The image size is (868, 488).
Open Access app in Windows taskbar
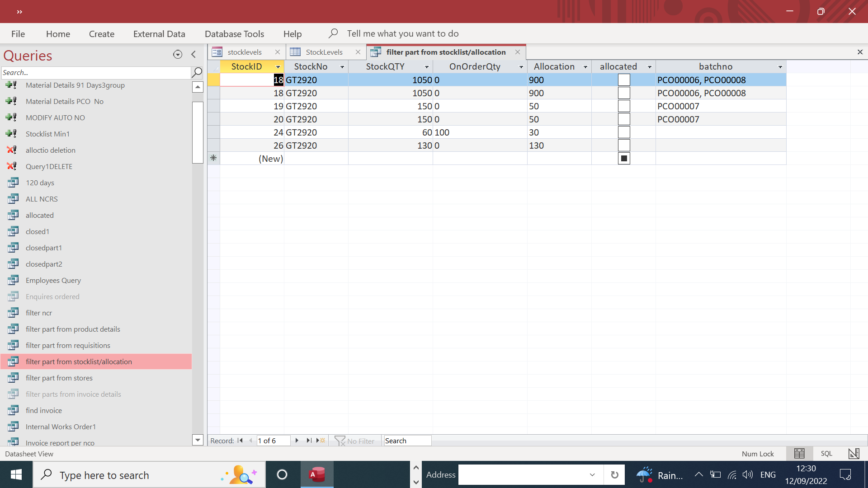[x=317, y=474]
